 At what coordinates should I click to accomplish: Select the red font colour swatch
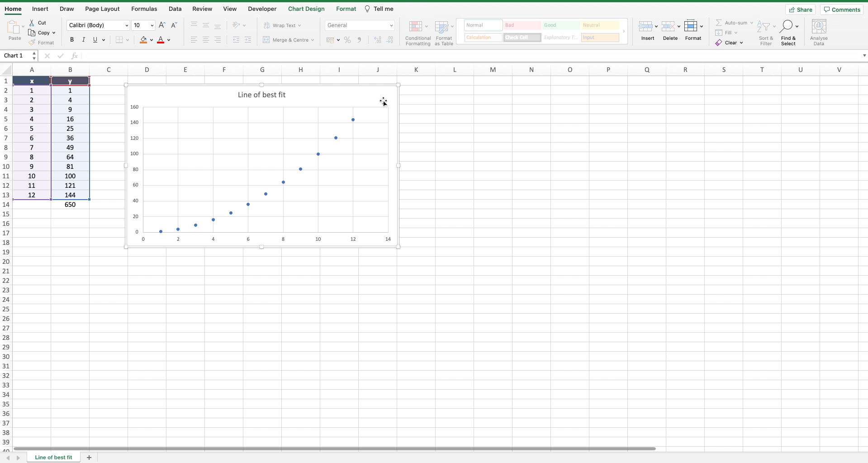tap(161, 43)
